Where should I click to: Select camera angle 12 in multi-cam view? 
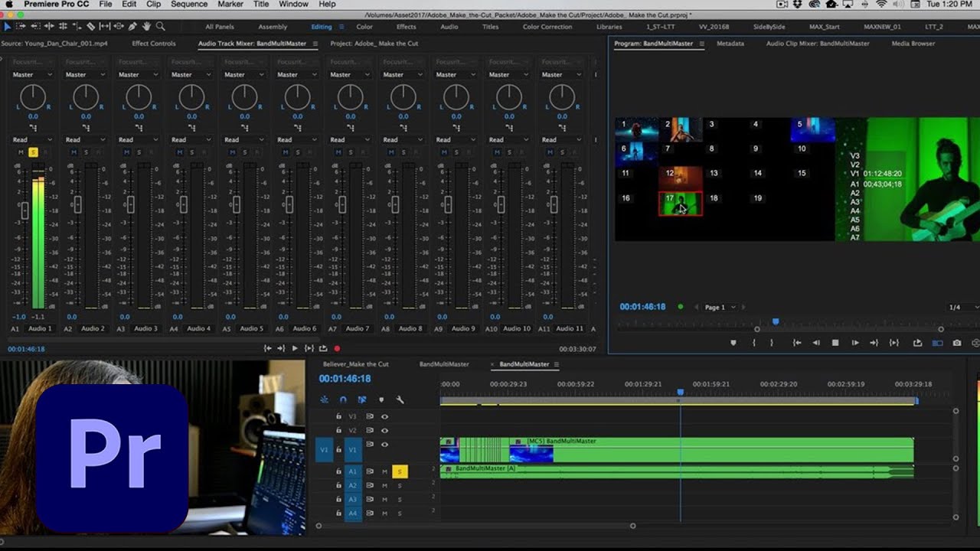coord(681,178)
